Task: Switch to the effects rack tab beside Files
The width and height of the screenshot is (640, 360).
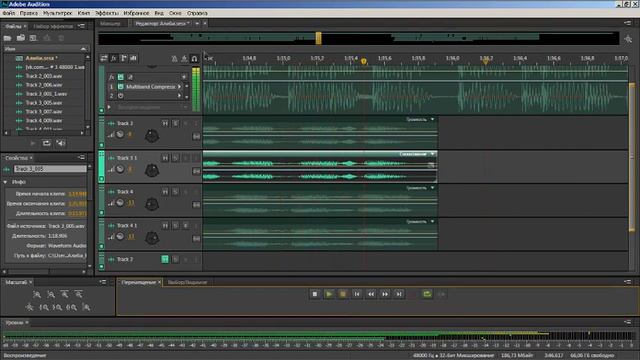Action: coord(53,26)
